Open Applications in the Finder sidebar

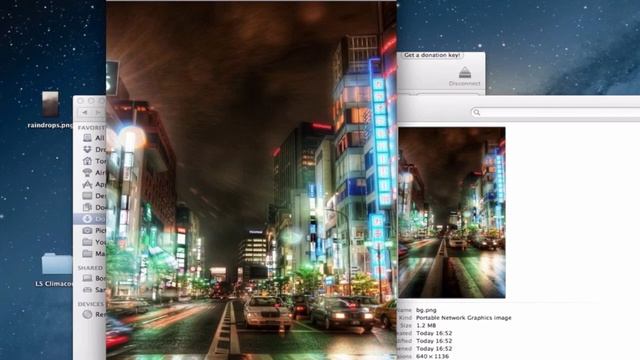tap(93, 184)
